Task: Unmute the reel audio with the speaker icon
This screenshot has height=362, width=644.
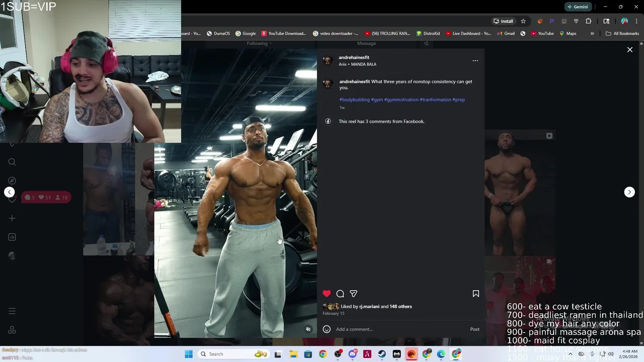Action: pos(308,329)
